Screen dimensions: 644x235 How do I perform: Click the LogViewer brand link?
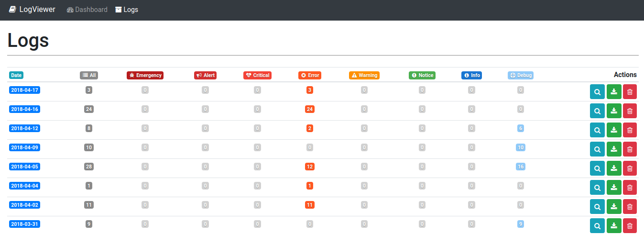coord(33,10)
